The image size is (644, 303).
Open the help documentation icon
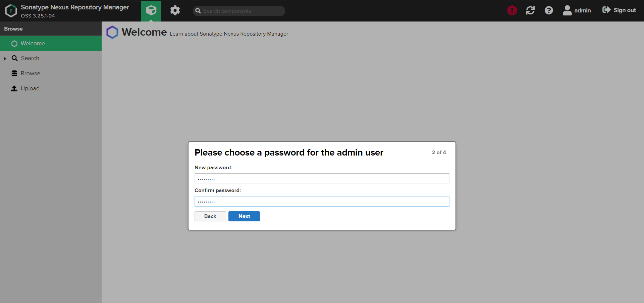coord(549,10)
